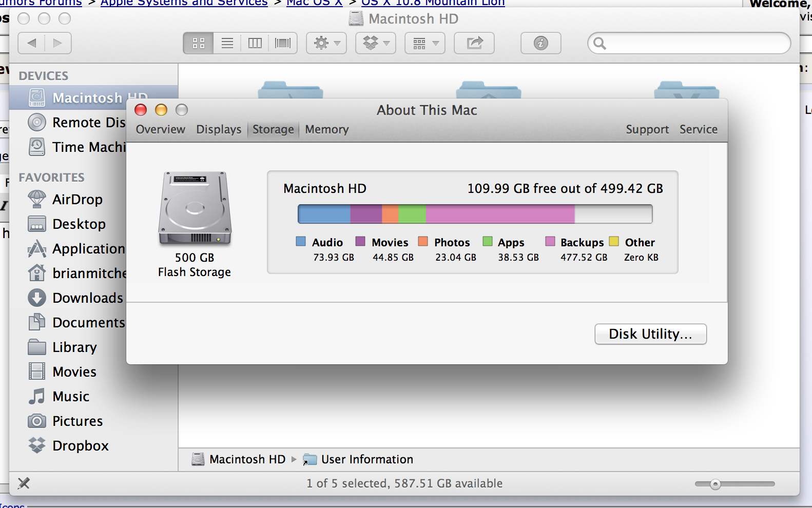
Task: Switch Finder to column view
Action: click(x=255, y=43)
